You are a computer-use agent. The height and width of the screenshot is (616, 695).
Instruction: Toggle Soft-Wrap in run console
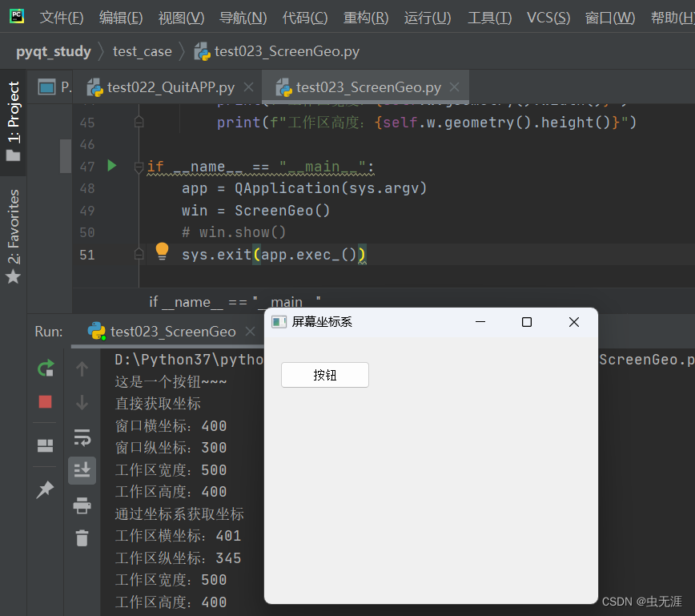[x=82, y=437]
